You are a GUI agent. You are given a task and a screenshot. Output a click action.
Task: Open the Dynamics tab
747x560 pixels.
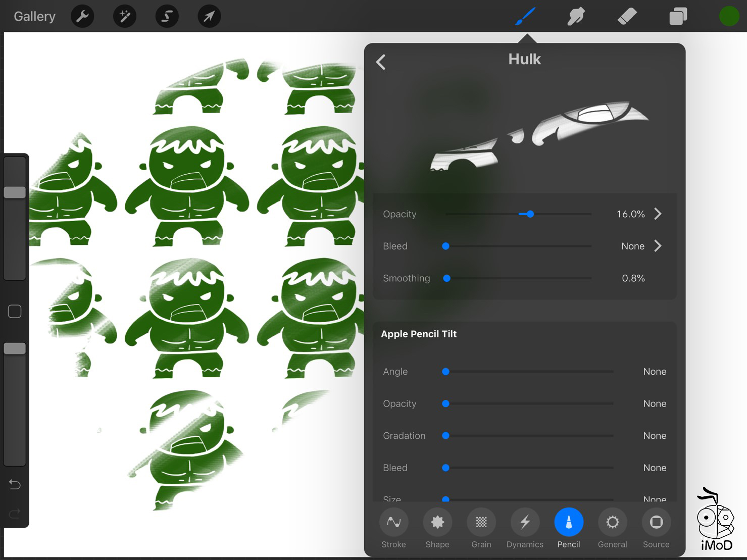tap(525, 528)
